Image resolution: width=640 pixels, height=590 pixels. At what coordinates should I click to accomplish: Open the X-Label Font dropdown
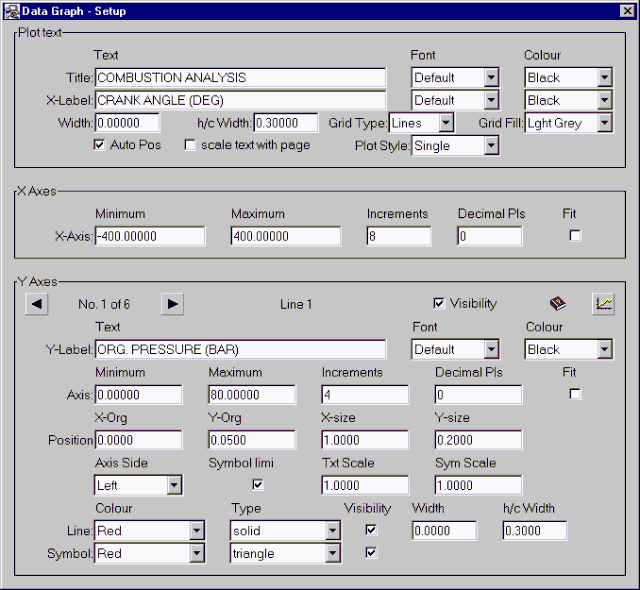[x=491, y=100]
